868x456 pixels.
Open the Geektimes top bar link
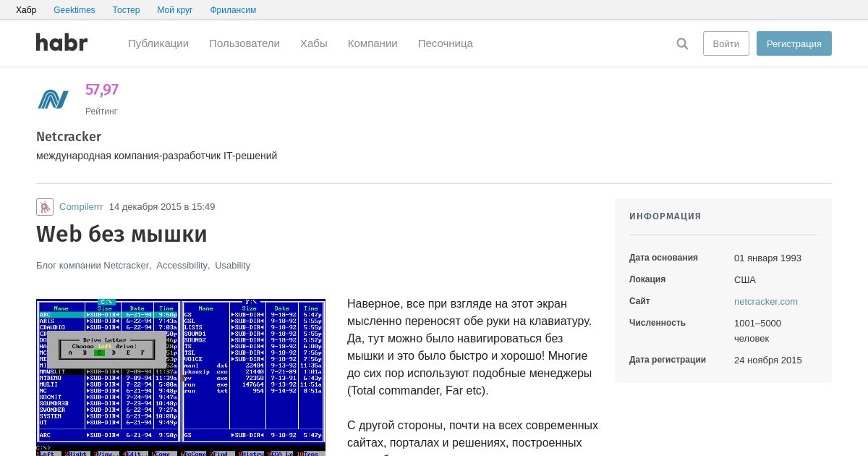[x=75, y=10]
